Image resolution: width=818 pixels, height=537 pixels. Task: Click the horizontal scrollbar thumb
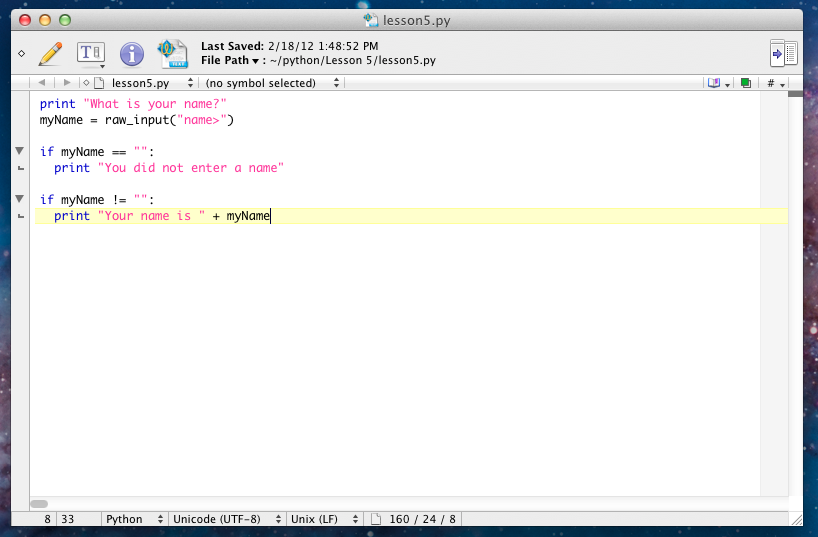39,504
